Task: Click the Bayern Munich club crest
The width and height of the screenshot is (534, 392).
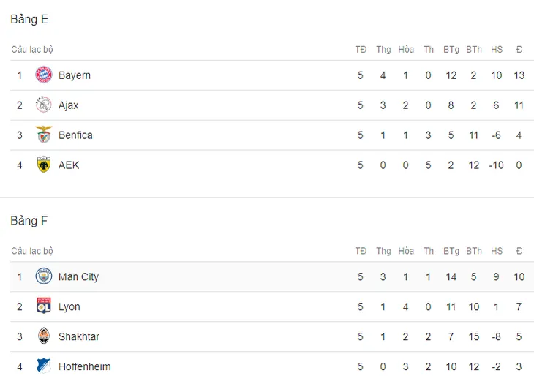Action: point(44,75)
